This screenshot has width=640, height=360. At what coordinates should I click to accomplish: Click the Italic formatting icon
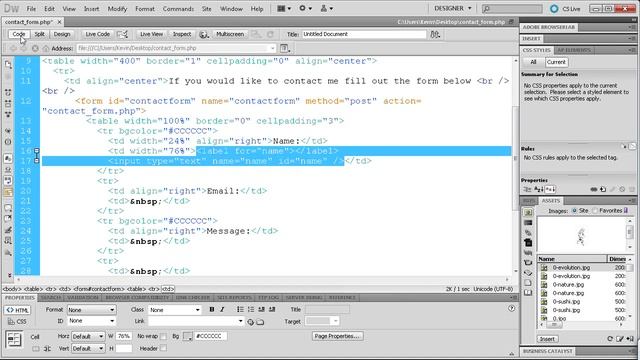tap(222, 310)
